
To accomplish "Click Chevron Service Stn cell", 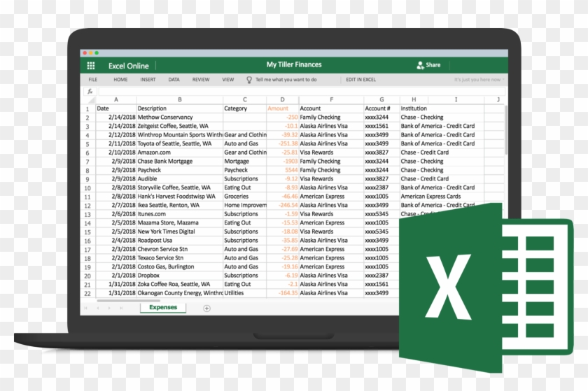I will pyautogui.click(x=180, y=249).
